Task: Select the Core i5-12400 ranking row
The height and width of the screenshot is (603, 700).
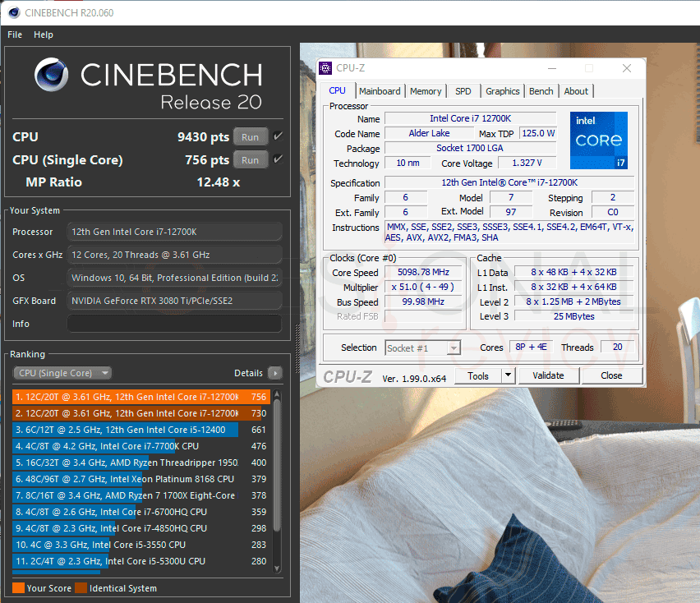Action: (x=141, y=430)
